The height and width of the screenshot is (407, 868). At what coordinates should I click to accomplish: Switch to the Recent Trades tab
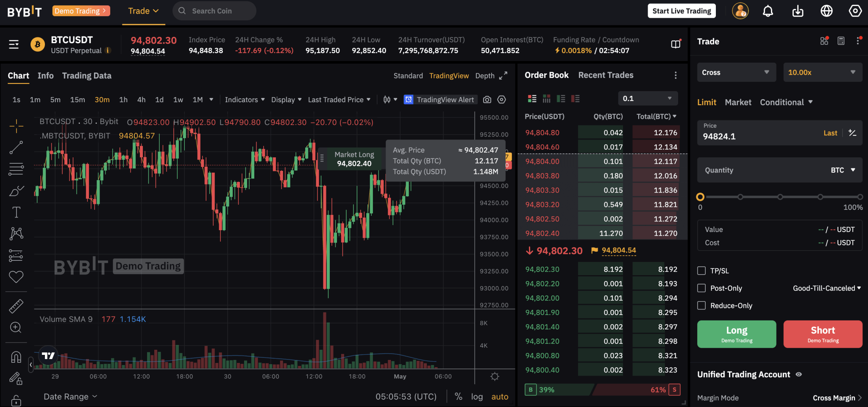[x=606, y=75]
